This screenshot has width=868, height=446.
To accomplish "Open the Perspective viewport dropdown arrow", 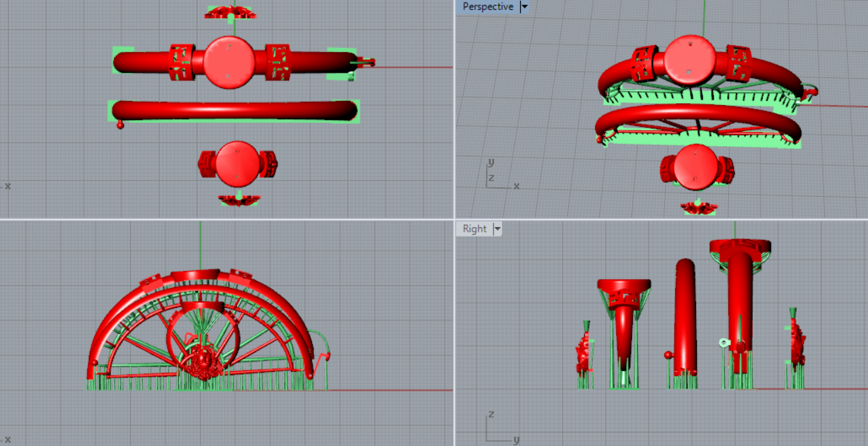I will [524, 7].
